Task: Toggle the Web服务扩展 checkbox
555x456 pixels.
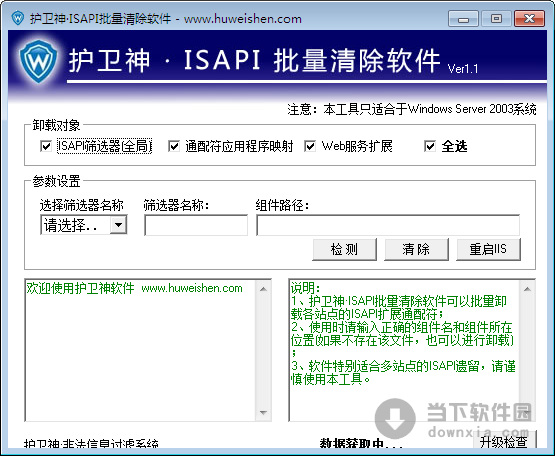Action: (310, 146)
